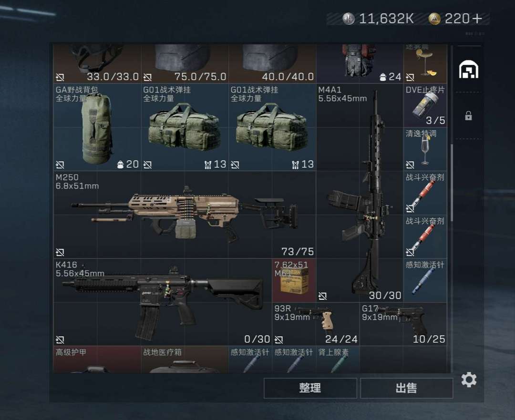Viewport: 515px width, 420px height.
Task: Select the 清逸特调 drink item
Action: coord(425,149)
